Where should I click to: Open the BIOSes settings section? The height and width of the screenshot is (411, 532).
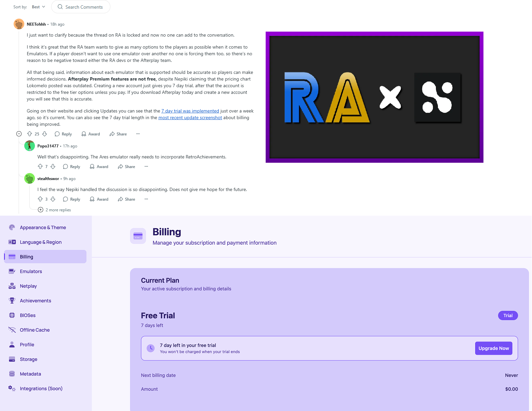(45, 315)
